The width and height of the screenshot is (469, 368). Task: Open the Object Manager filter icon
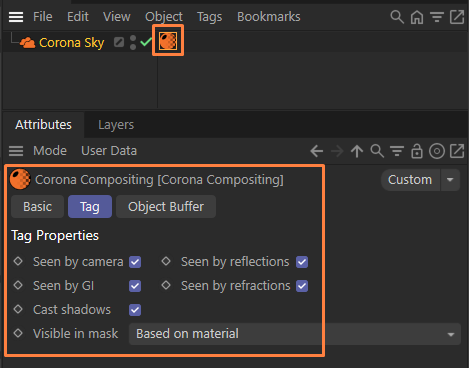(437, 17)
